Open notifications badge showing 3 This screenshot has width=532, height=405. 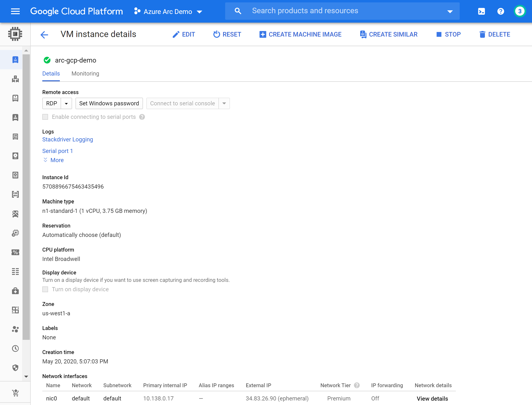tap(520, 11)
